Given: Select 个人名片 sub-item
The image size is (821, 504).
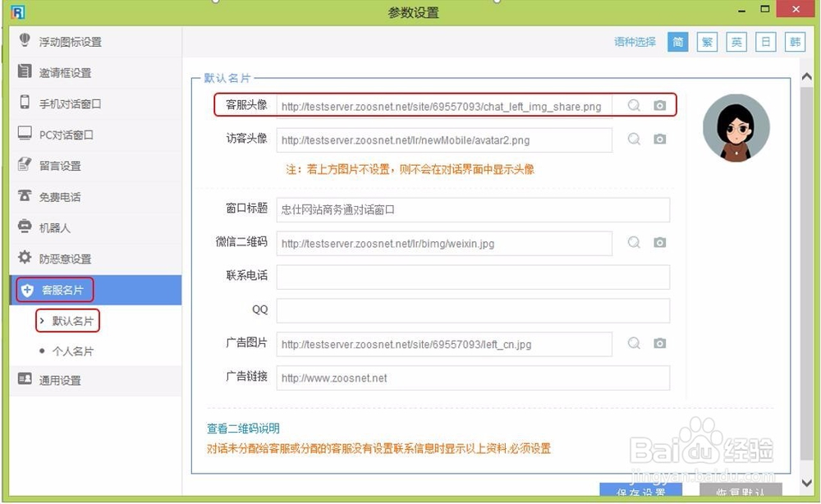Looking at the screenshot, I should point(73,351).
